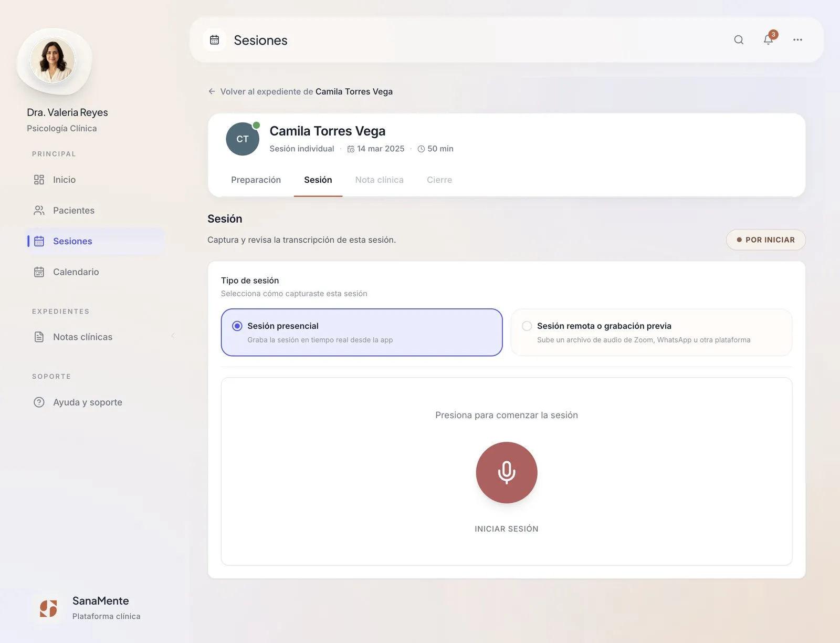This screenshot has height=643, width=840.
Task: Open Ayuda y soporte in the sidebar
Action: [96, 402]
